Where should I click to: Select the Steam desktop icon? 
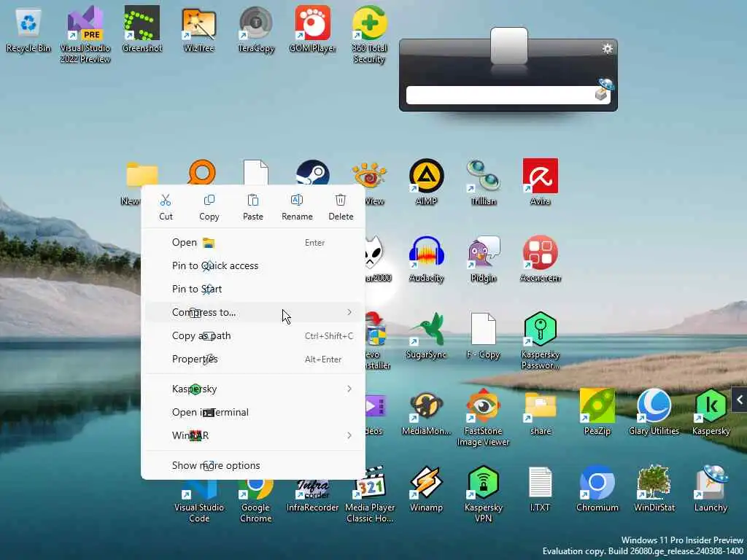312,172
